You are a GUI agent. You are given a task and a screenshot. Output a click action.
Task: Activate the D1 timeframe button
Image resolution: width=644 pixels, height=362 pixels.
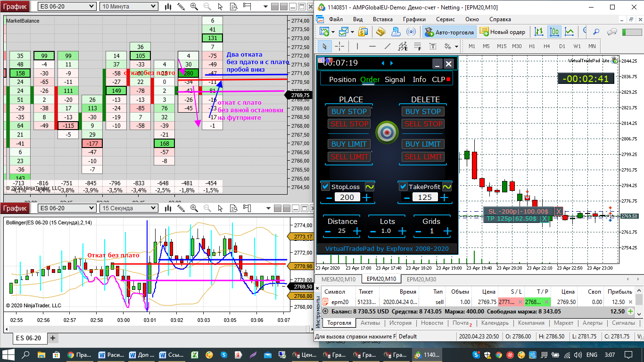[x=562, y=46]
